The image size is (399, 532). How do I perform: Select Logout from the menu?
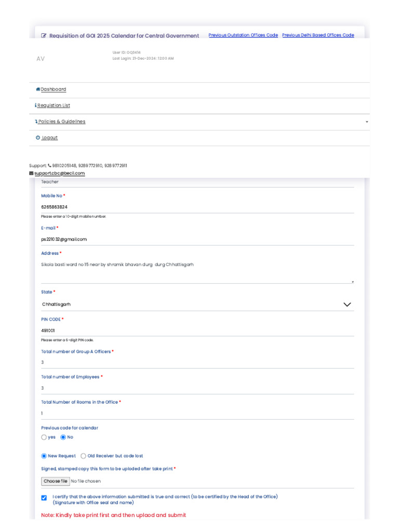[49, 138]
